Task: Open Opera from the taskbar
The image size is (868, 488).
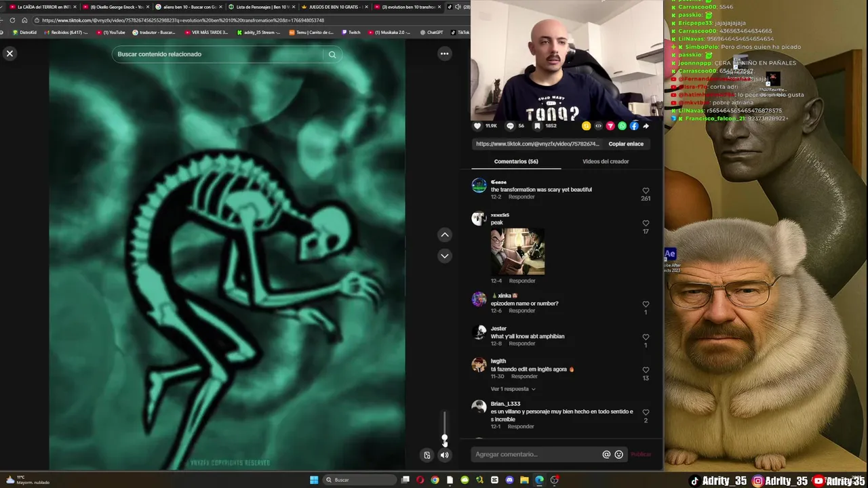Action: pyautogui.click(x=420, y=480)
